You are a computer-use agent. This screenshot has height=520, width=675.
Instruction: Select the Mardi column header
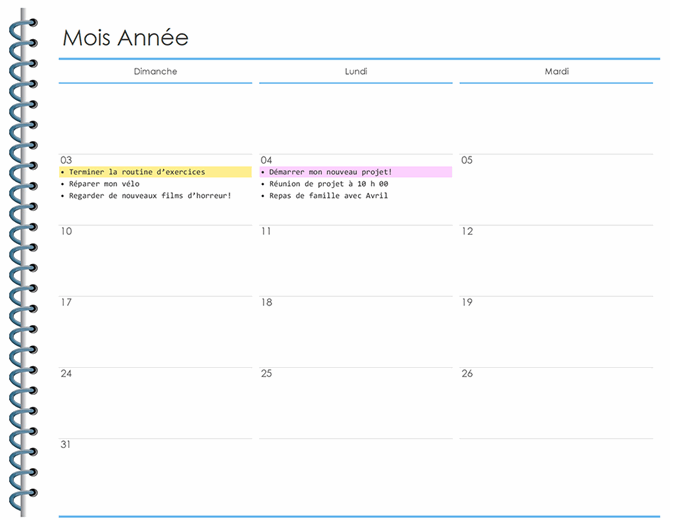click(x=556, y=71)
